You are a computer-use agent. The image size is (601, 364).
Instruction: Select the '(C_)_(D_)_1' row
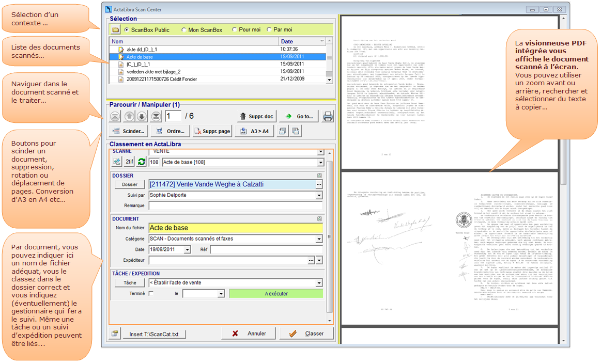(218, 65)
